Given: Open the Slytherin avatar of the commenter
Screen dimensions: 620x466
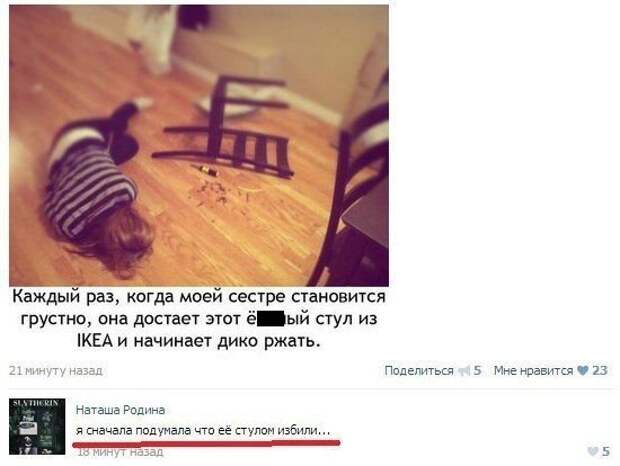Looking at the screenshot, I should pyautogui.click(x=37, y=426).
